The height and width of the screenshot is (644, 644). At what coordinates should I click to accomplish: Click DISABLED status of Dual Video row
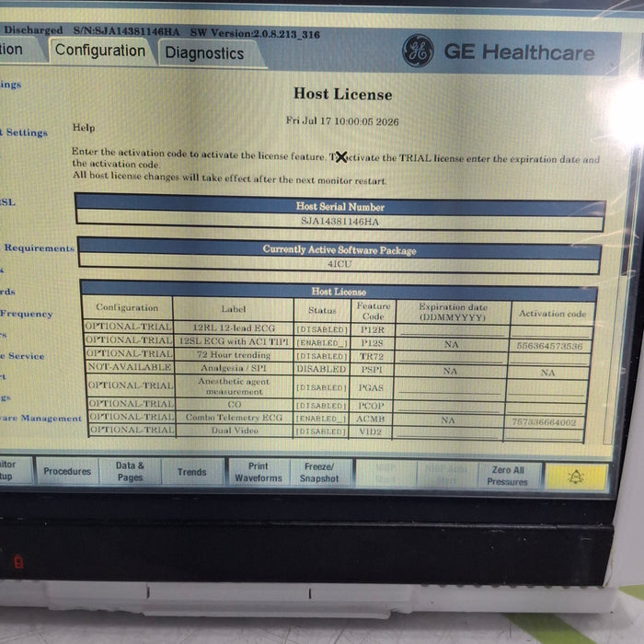coord(321,431)
